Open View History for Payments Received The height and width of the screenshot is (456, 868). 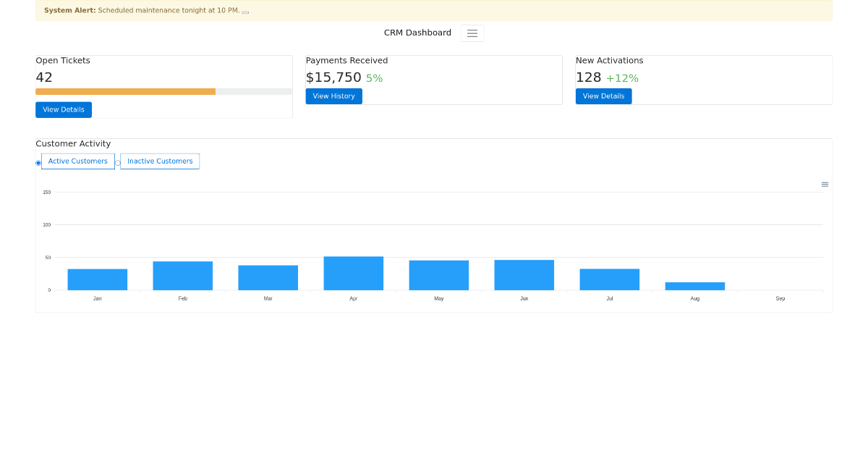tap(333, 96)
